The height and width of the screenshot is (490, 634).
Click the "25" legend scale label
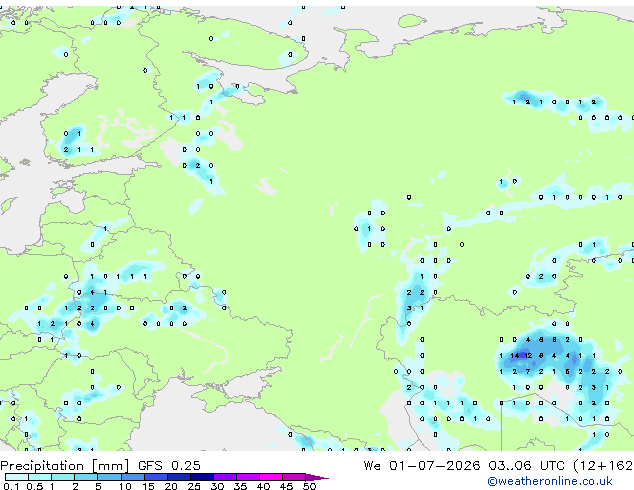pos(194,486)
